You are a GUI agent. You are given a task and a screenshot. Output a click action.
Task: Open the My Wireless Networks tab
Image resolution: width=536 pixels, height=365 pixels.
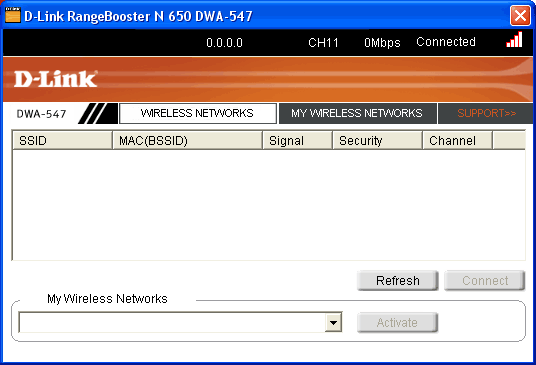click(x=358, y=113)
